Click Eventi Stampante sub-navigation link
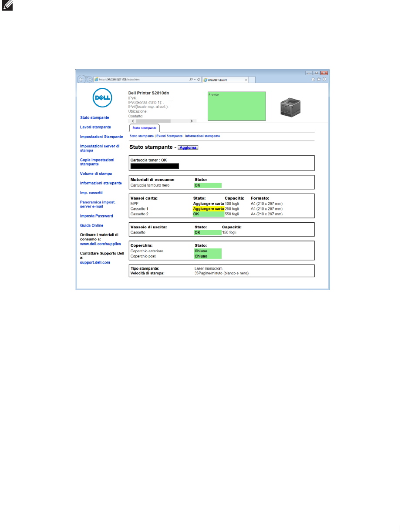The image size is (418, 532). pyautogui.click(x=169, y=136)
